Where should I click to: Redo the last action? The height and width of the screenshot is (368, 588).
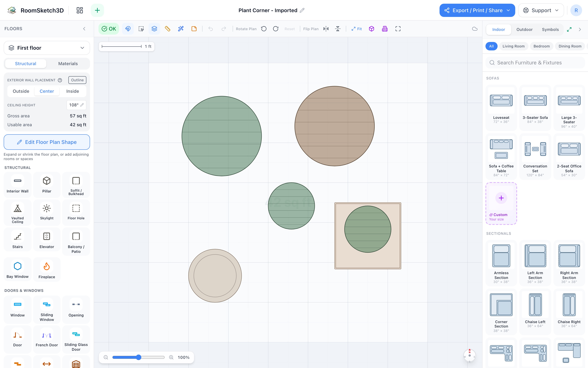coord(224,29)
